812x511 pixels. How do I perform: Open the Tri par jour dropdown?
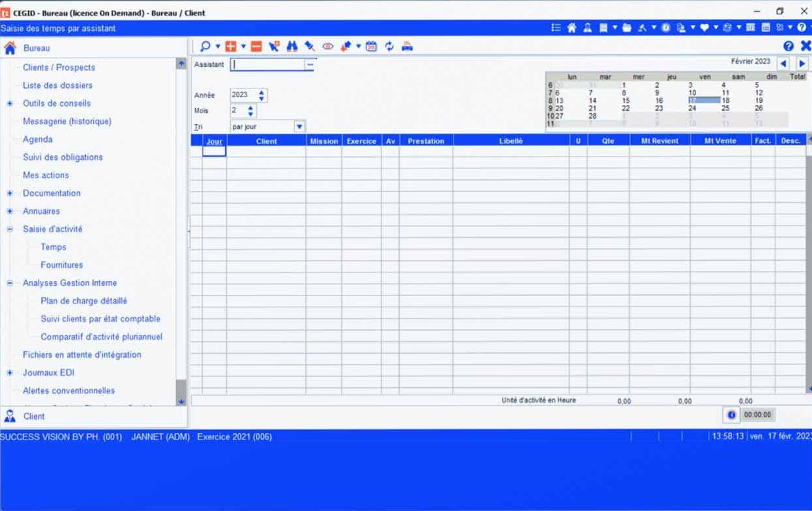[x=300, y=126]
